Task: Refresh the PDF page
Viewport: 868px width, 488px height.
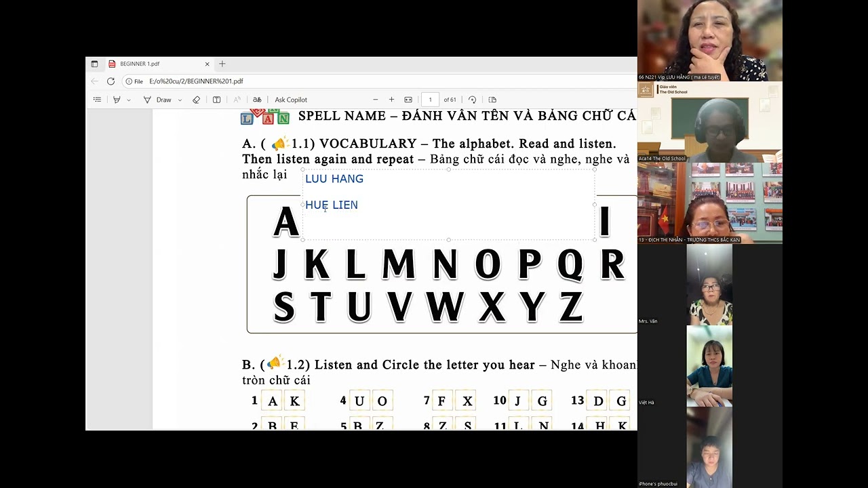Action: [x=111, y=81]
